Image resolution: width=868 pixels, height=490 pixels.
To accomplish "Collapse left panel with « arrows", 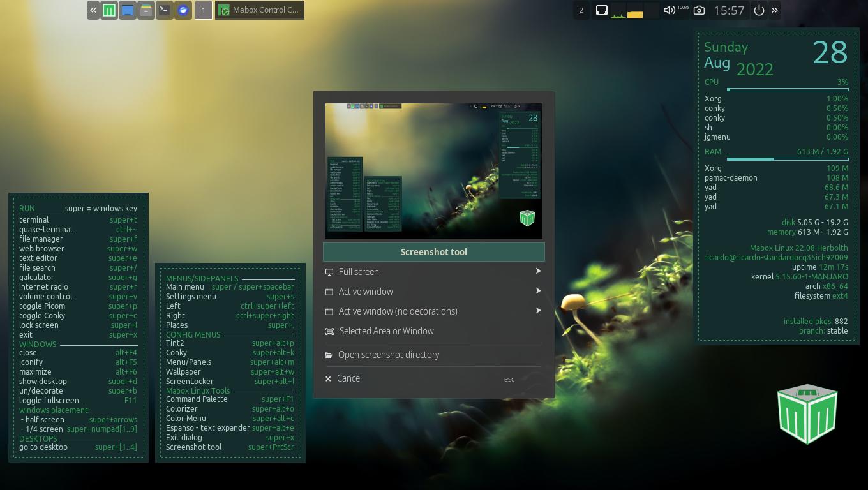I will 93,10.
